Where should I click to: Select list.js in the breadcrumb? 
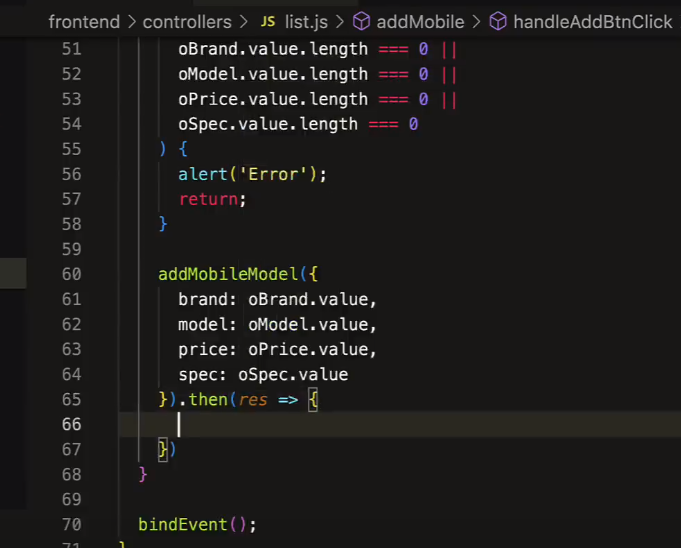306,22
